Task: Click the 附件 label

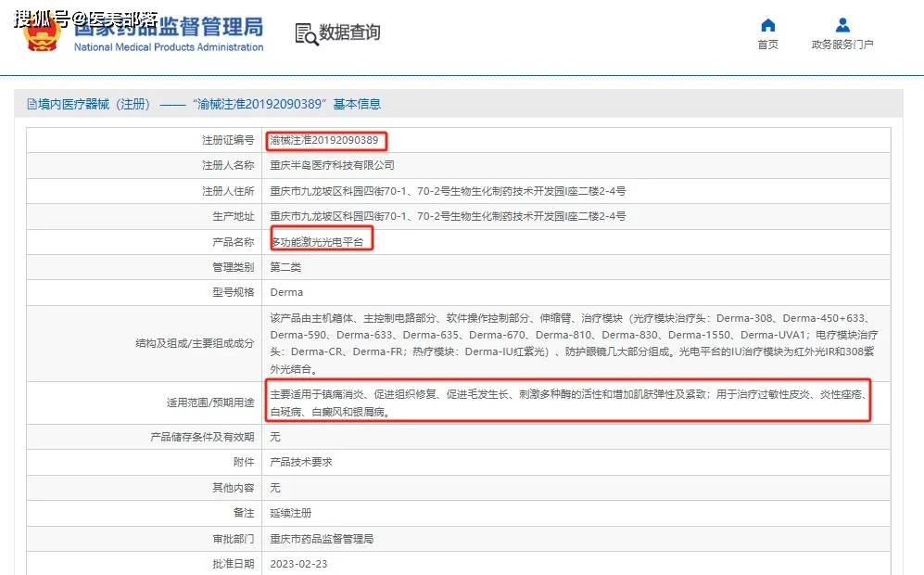Action: click(244, 463)
